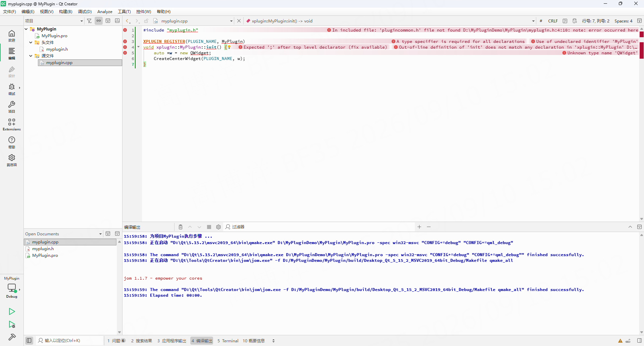Focus the 过滤器 filter field
This screenshot has height=346, width=644.
(x=319, y=227)
